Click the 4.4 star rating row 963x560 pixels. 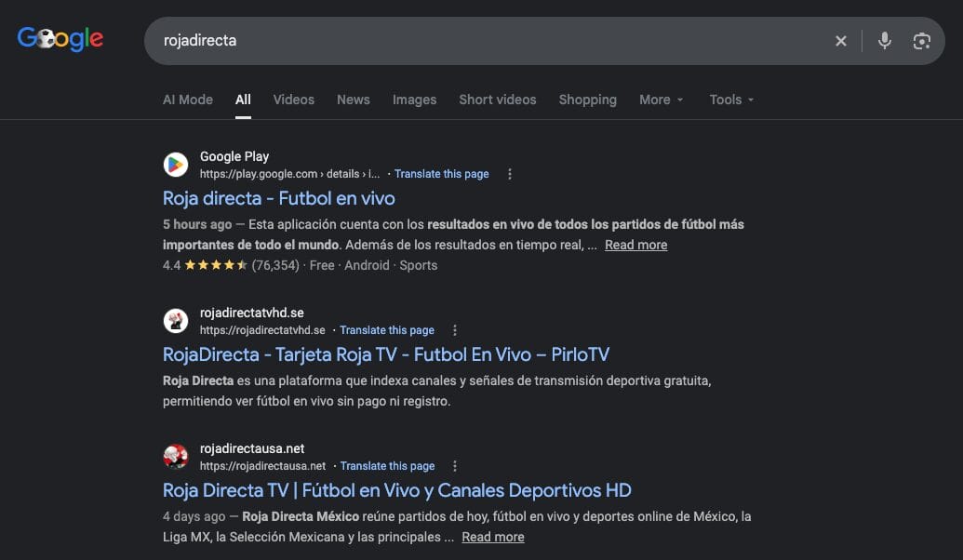point(300,265)
